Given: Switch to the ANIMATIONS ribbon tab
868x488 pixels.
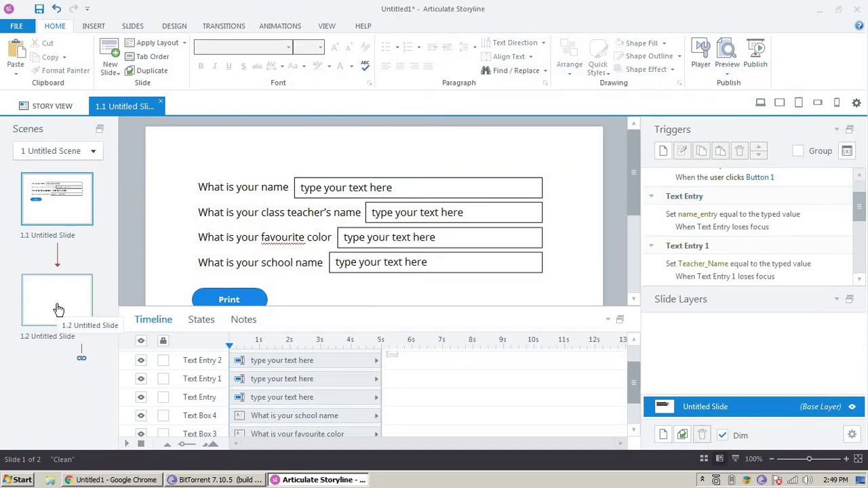Looking at the screenshot, I should pyautogui.click(x=280, y=26).
